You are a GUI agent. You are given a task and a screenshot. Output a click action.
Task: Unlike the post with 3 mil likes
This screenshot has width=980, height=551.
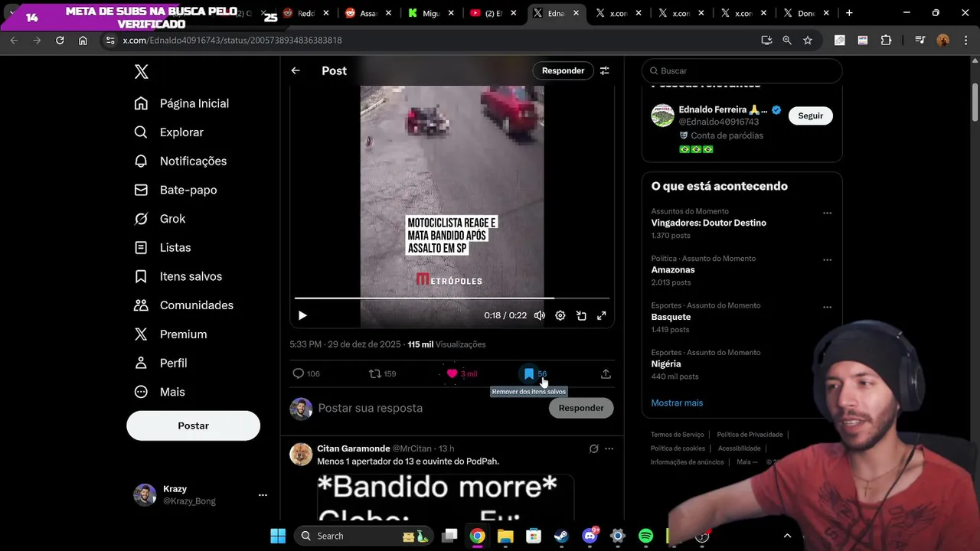click(462, 373)
